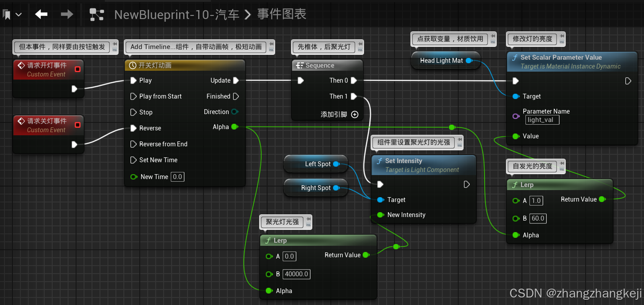644x305 pixels.
Task: Toggle the pin on comment 组件里设置聚光灯的光强
Action: tap(460, 139)
